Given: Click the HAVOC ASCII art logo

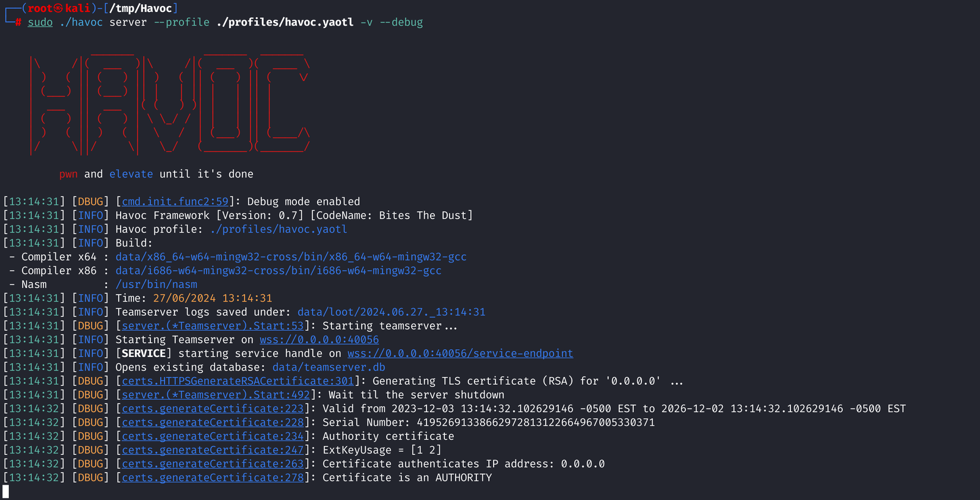Looking at the screenshot, I should tap(170, 104).
